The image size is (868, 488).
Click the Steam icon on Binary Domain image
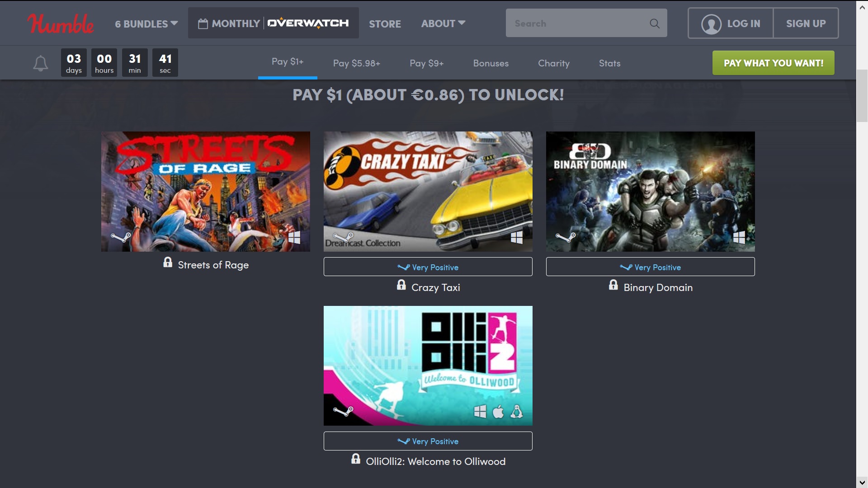pos(566,237)
